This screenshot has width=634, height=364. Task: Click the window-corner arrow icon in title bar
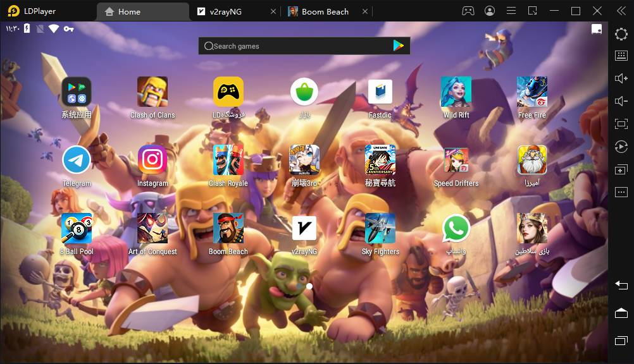coord(533,11)
